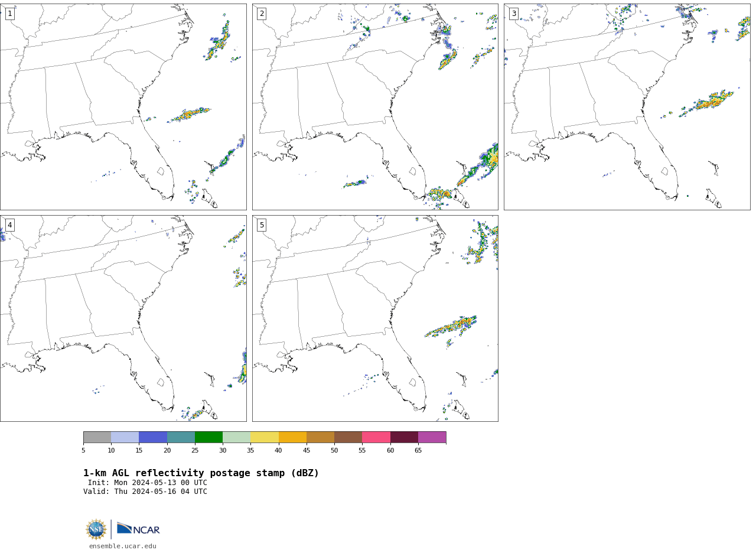
Task: Click the blue 15-20 dBZ swatch
Action: 153,437
